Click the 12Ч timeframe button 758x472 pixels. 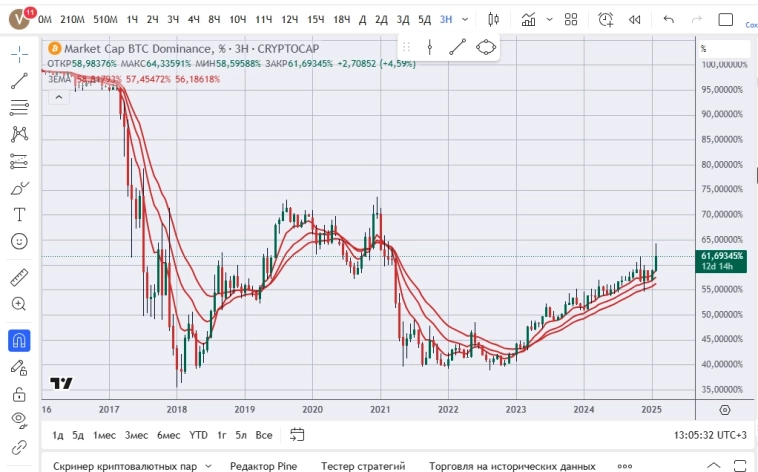click(289, 19)
